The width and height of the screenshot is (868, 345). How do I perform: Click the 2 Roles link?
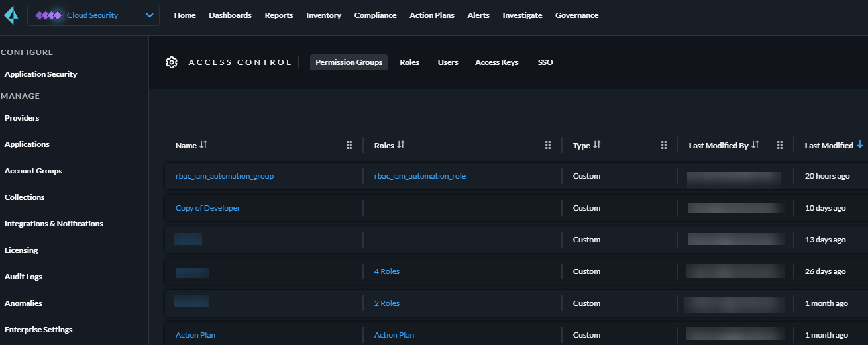[387, 303]
